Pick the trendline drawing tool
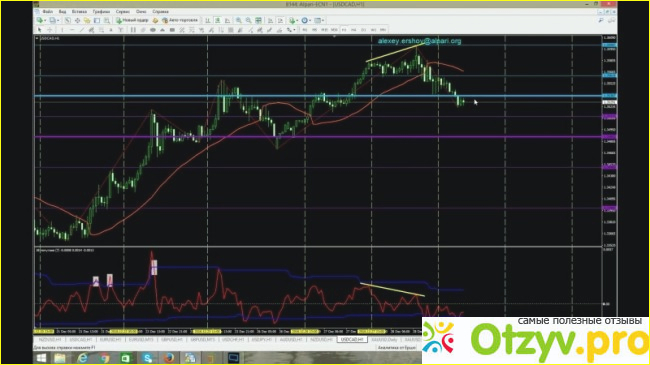The height and width of the screenshot is (365, 650). click(x=82, y=30)
